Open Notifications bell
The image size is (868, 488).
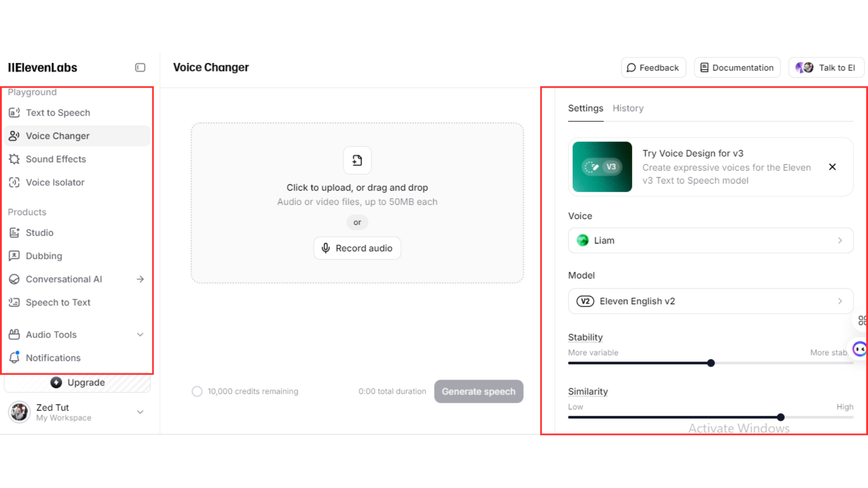[53, 358]
